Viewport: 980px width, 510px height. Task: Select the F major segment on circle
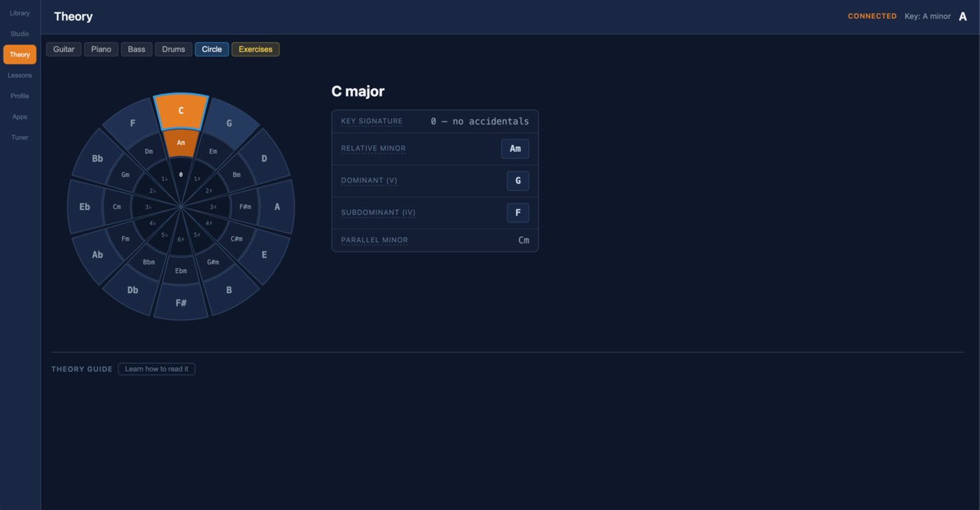(x=133, y=124)
